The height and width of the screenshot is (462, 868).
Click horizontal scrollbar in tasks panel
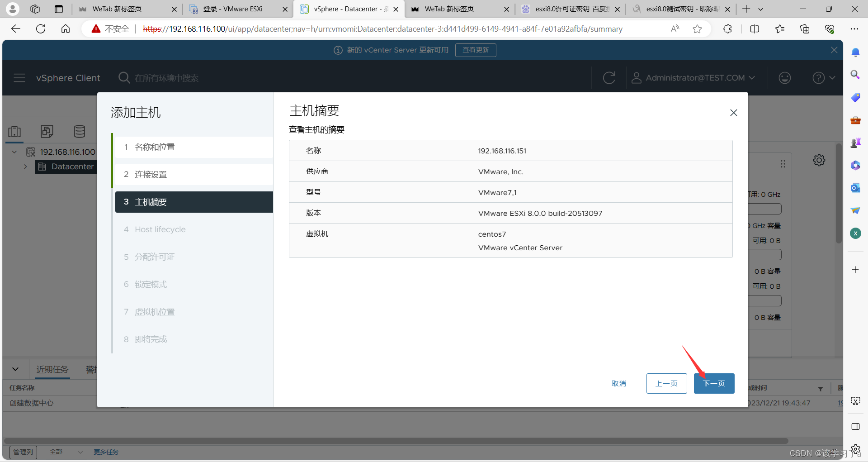click(396, 441)
